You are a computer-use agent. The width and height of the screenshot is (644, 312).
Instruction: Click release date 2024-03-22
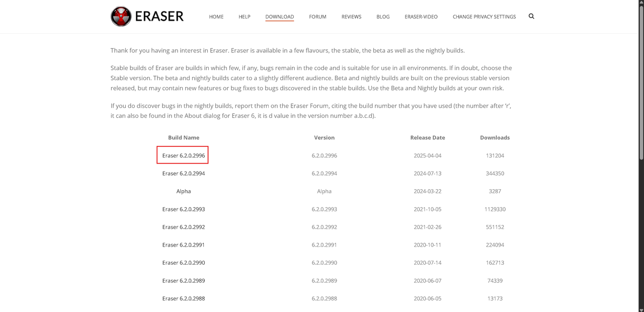tap(428, 191)
